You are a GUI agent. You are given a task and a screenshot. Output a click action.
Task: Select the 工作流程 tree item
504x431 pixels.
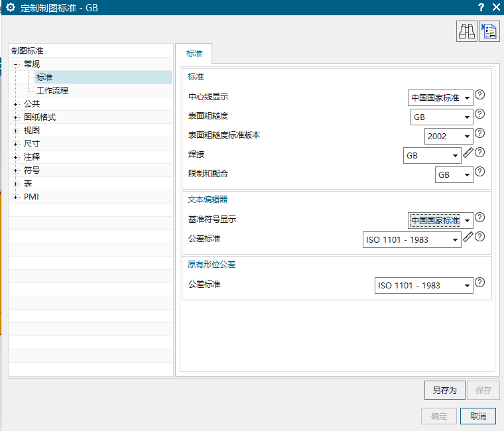(52, 91)
